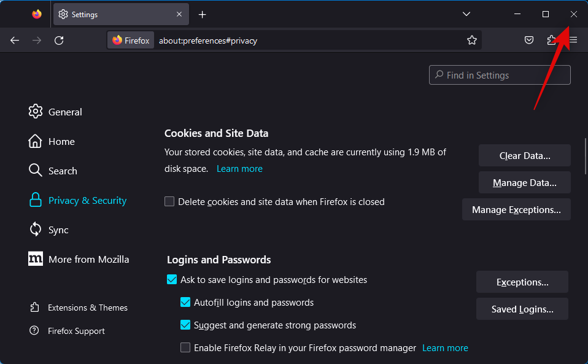588x364 pixels.
Task: Click the Find in Settings search field
Action: coord(500,76)
